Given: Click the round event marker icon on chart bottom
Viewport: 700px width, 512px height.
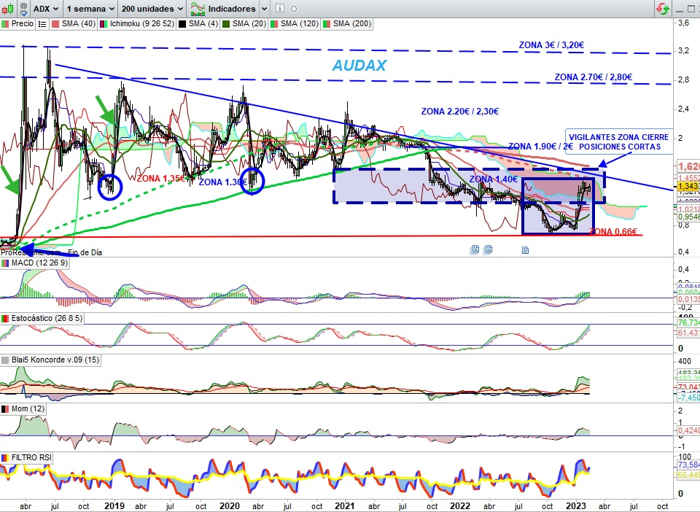Looking at the screenshot, I should pos(488,250).
